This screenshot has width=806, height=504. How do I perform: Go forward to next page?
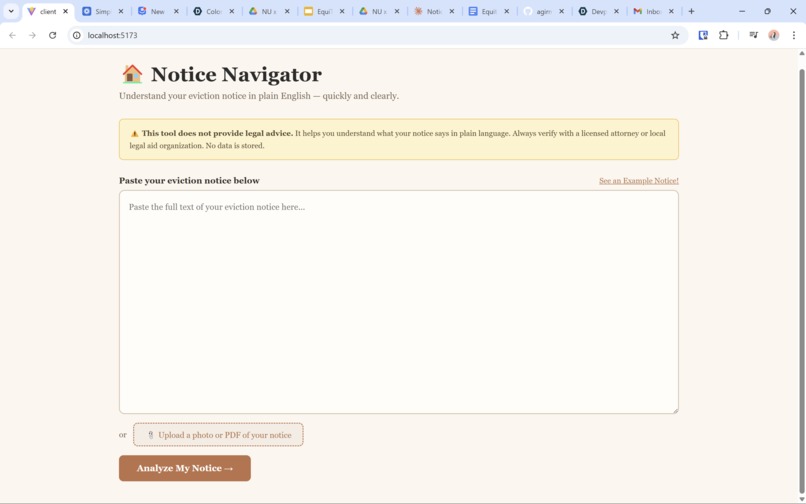32,35
